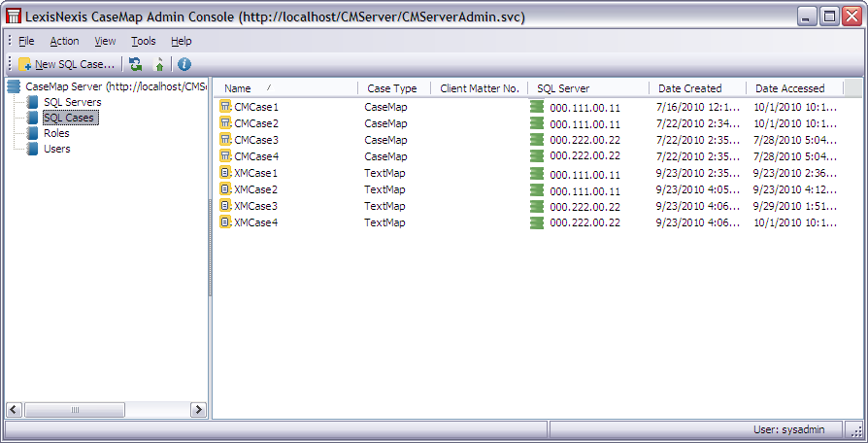Open the Help menu

181,41
